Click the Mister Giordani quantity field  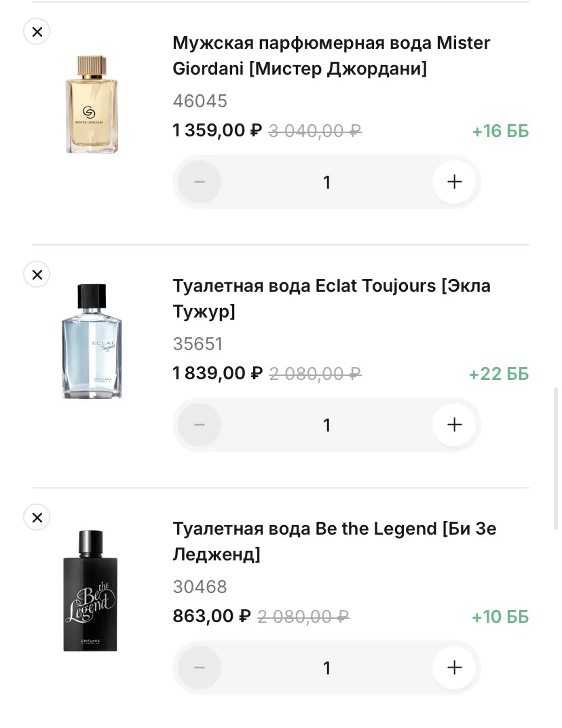(x=326, y=182)
